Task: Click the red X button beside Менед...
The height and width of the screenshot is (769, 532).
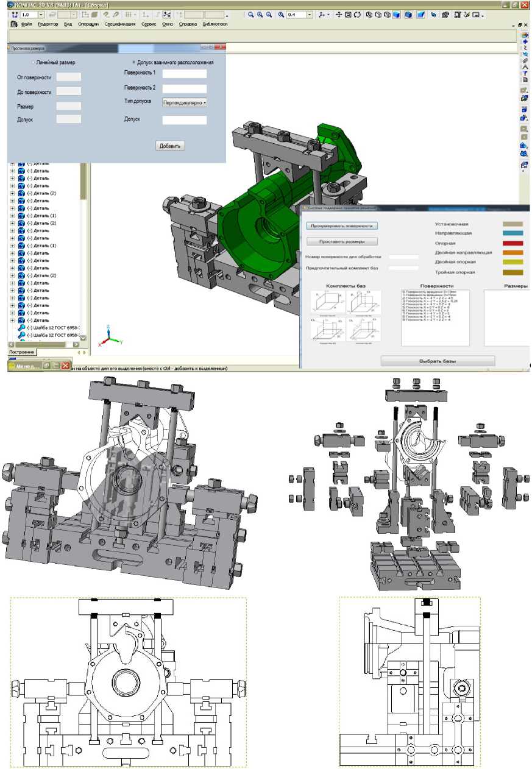Action: tap(65, 366)
